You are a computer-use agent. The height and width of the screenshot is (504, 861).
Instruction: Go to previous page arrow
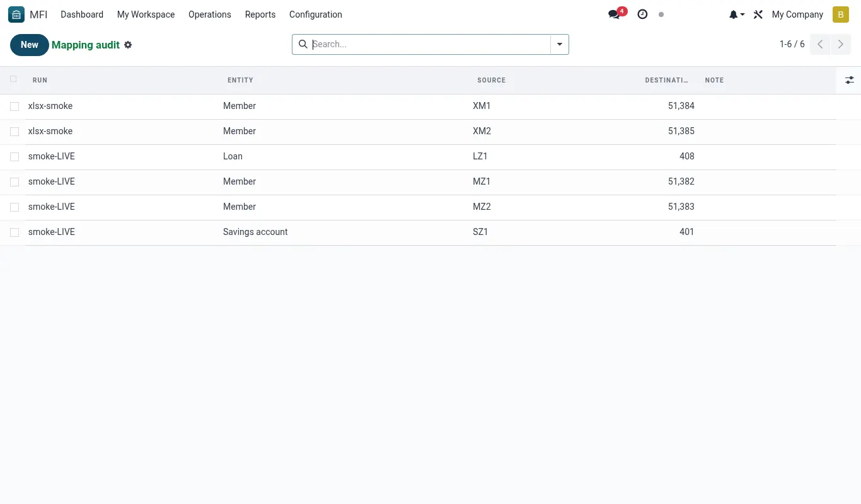[820, 44]
